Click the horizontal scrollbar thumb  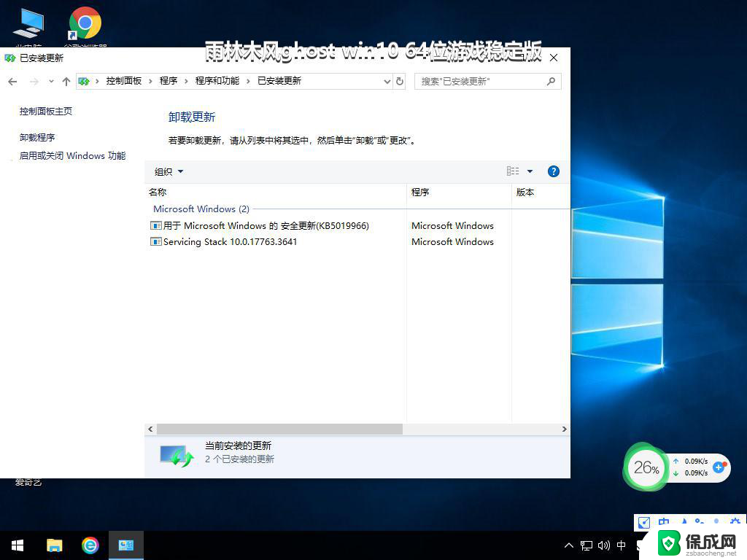(279, 429)
